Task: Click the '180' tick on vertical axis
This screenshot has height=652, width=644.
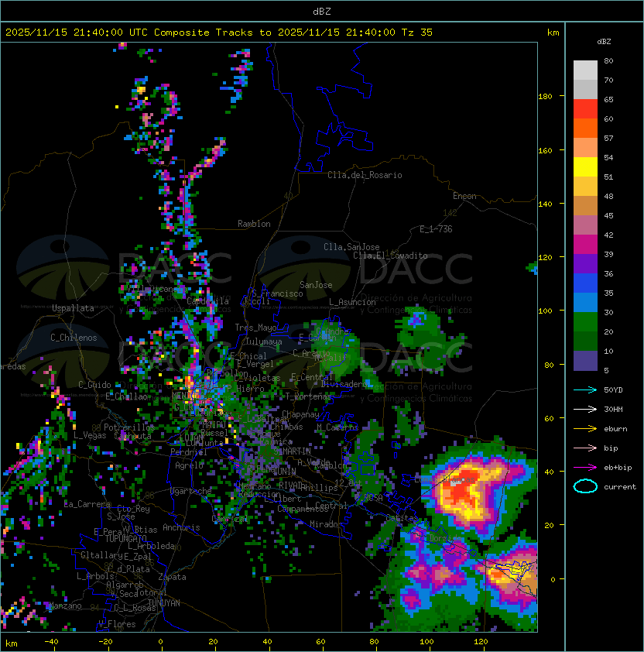Action: point(545,97)
